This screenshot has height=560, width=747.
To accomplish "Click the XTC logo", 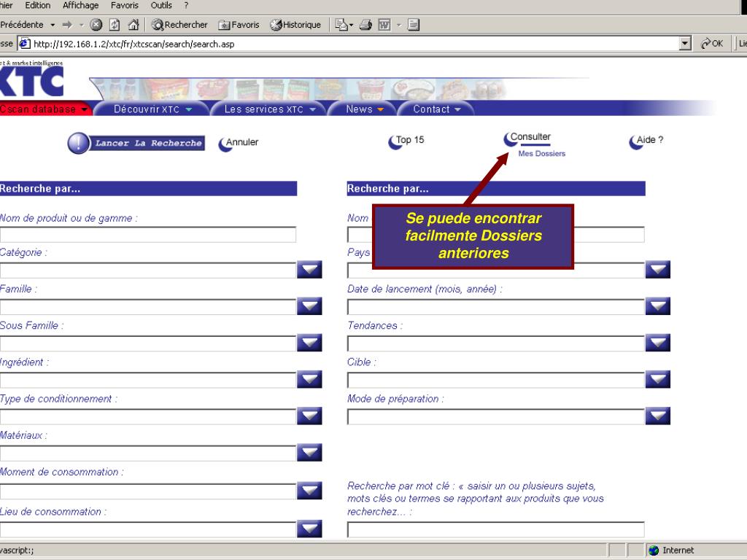I will pyautogui.click(x=31, y=81).
